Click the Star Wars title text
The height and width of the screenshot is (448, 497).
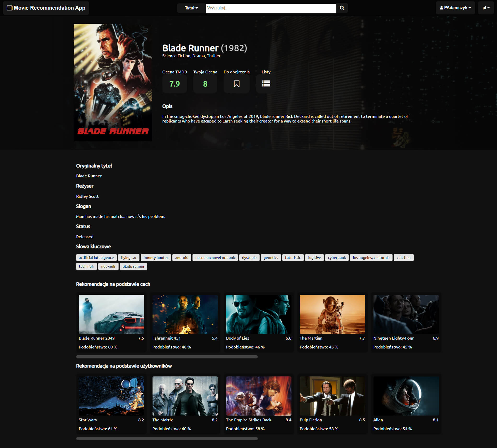click(x=88, y=420)
